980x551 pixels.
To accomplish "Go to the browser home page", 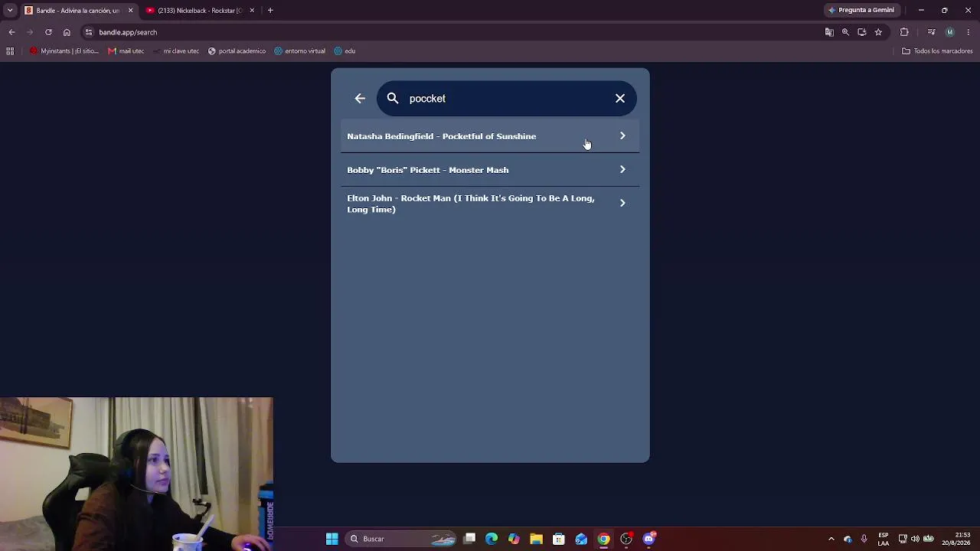I will click(67, 32).
